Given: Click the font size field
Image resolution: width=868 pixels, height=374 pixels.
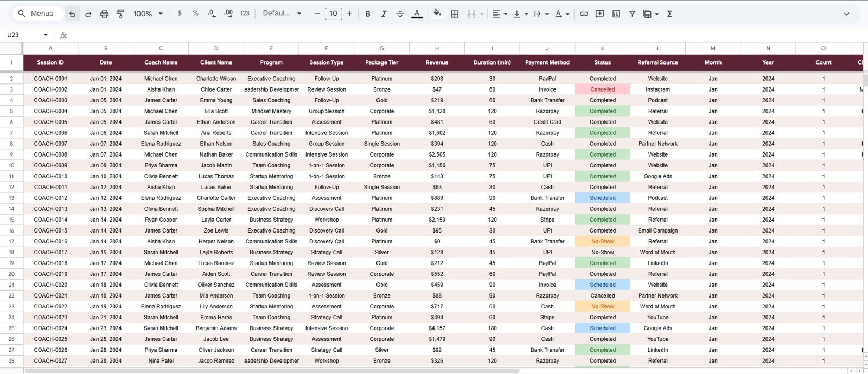Looking at the screenshot, I should pyautogui.click(x=333, y=14).
